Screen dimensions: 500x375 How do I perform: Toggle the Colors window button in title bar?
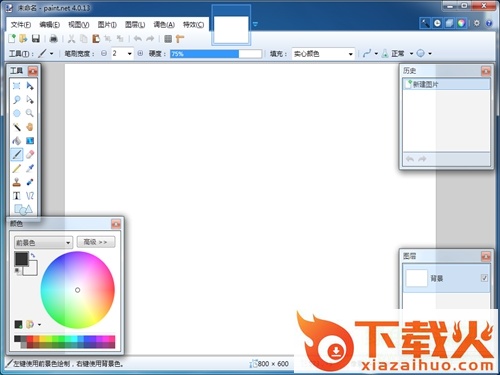[461, 23]
